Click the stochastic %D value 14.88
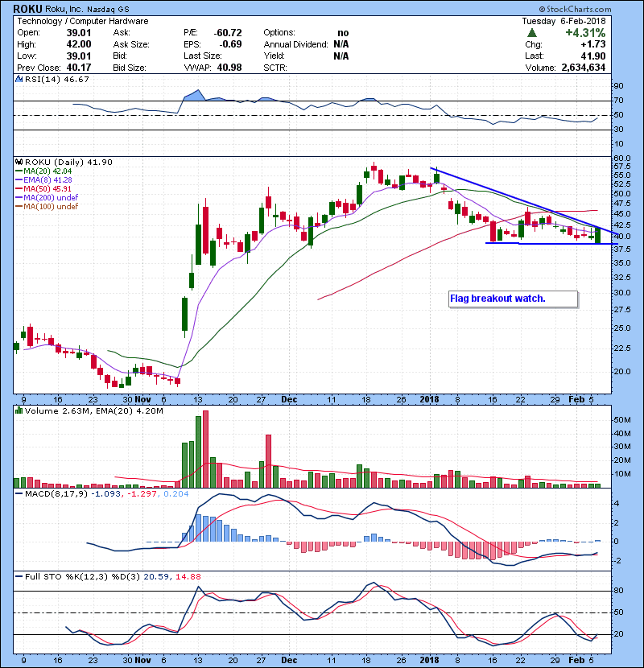The image size is (644, 668). 188,576
